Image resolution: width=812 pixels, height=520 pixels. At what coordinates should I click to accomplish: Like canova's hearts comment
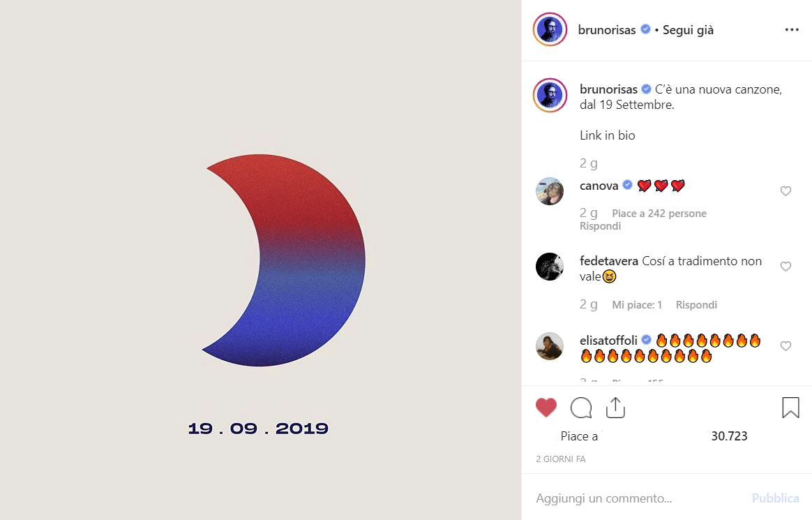pyautogui.click(x=785, y=191)
